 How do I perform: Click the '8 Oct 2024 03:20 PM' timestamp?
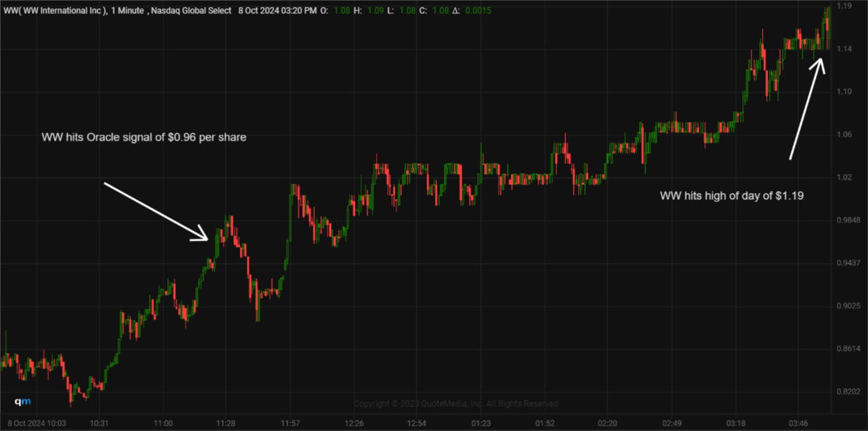276,11
